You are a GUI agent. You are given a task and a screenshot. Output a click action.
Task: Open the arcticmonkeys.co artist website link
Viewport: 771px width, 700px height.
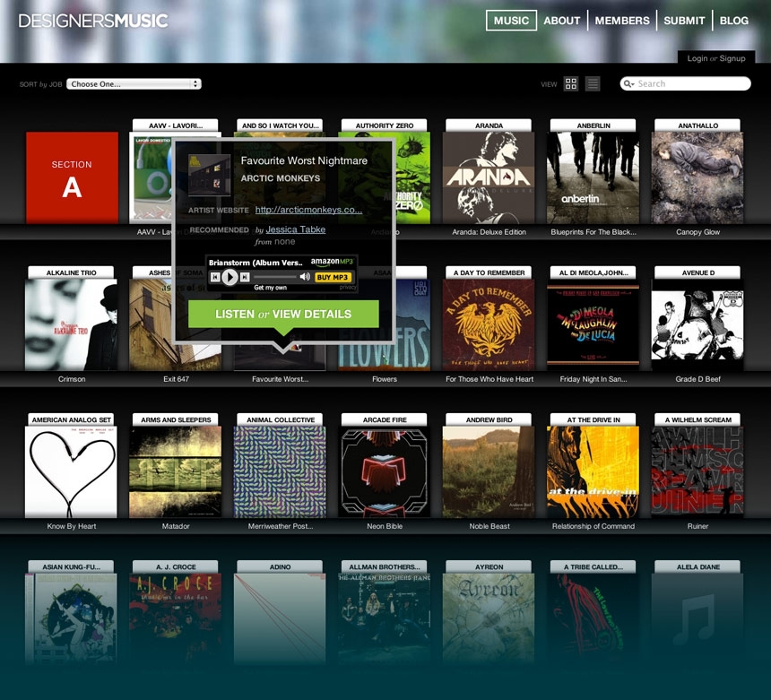(308, 210)
